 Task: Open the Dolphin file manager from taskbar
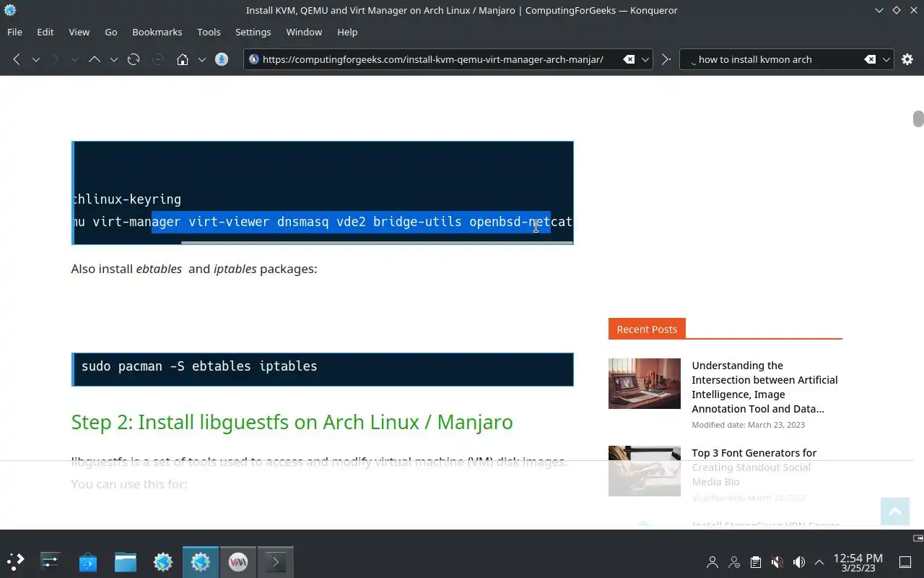click(x=126, y=561)
